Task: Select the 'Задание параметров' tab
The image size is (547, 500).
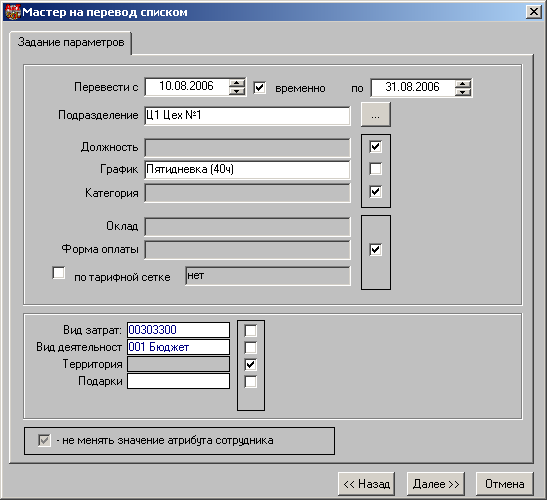Action: point(71,43)
